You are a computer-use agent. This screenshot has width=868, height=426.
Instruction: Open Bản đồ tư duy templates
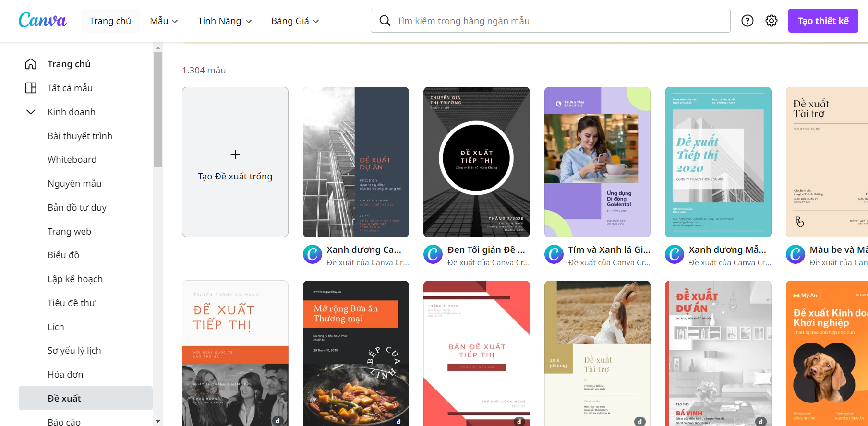77,207
